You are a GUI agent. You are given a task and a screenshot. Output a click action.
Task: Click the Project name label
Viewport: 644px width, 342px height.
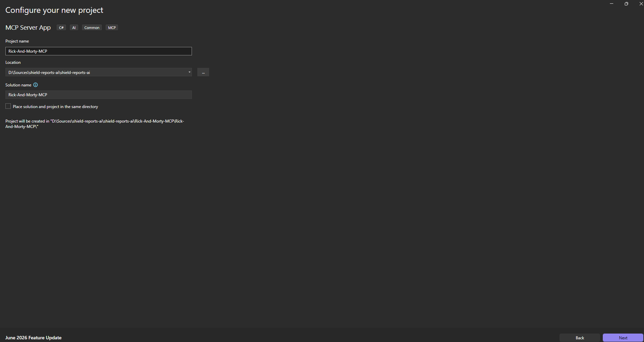coord(17,41)
